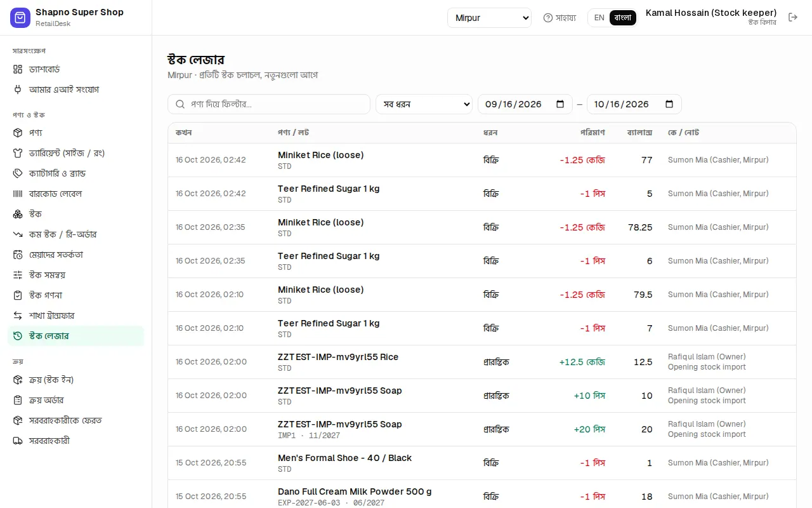
Task: Go to সরবরাহকারীকে ফেরত in the sidebar
Action: click(x=75, y=420)
